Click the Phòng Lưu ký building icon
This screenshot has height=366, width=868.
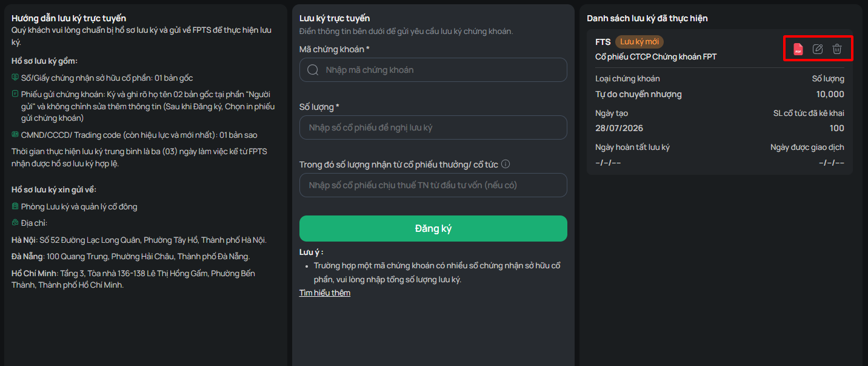click(15, 206)
